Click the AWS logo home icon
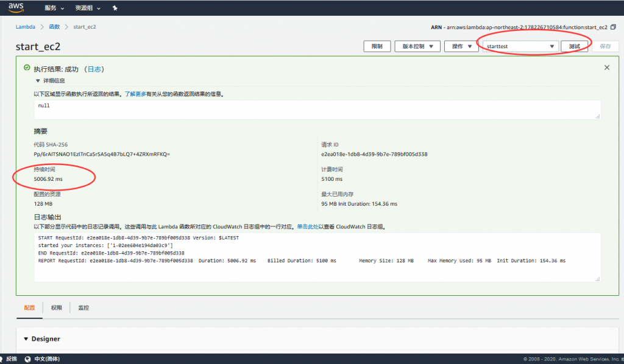The width and height of the screenshot is (624, 364). 16,8
